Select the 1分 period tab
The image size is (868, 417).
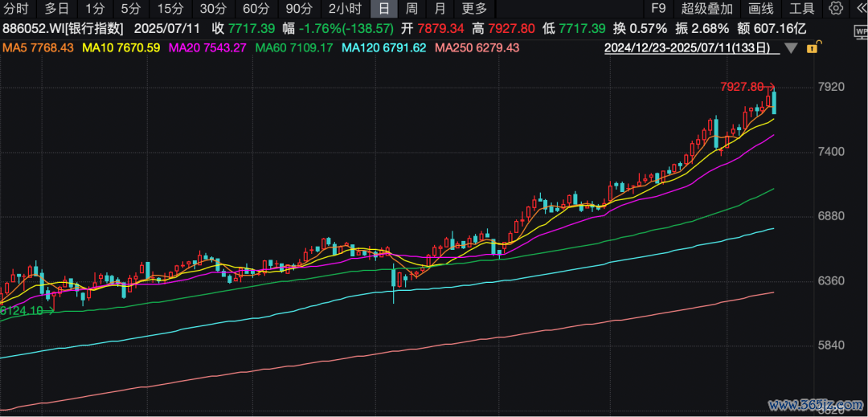(95, 8)
